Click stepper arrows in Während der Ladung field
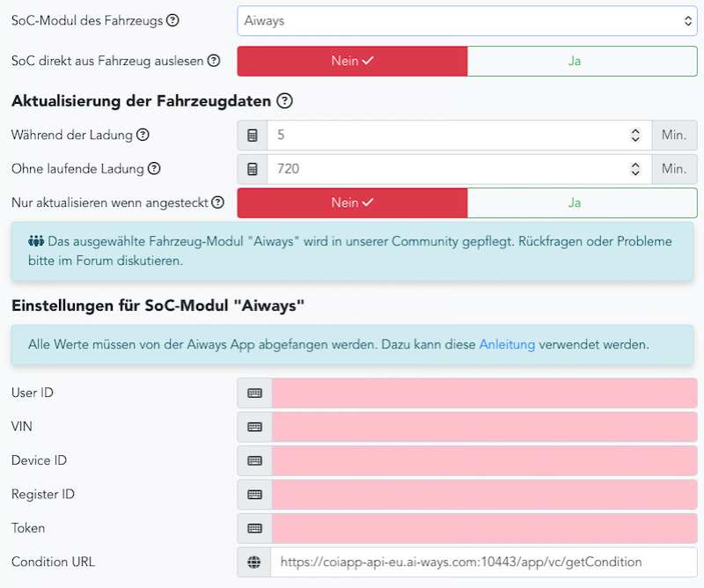Image resolution: width=704 pixels, height=588 pixels. coord(635,136)
